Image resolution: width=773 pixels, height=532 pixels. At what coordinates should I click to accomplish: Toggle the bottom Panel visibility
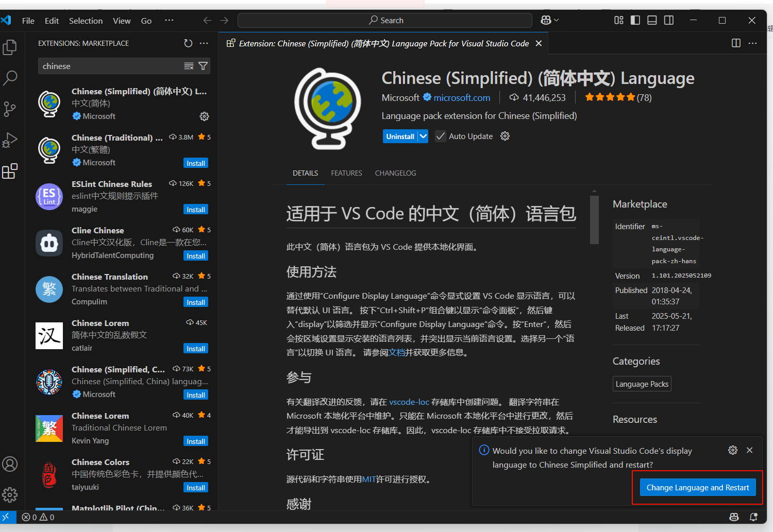652,20
